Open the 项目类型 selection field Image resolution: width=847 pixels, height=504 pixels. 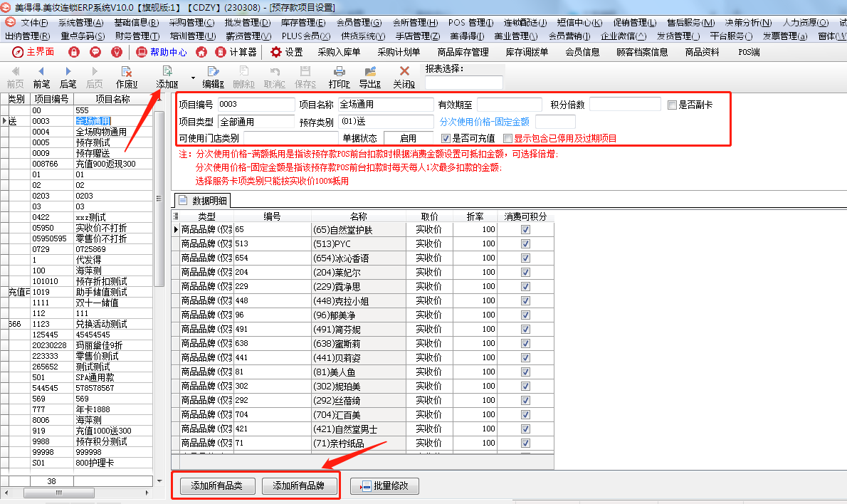(x=256, y=122)
